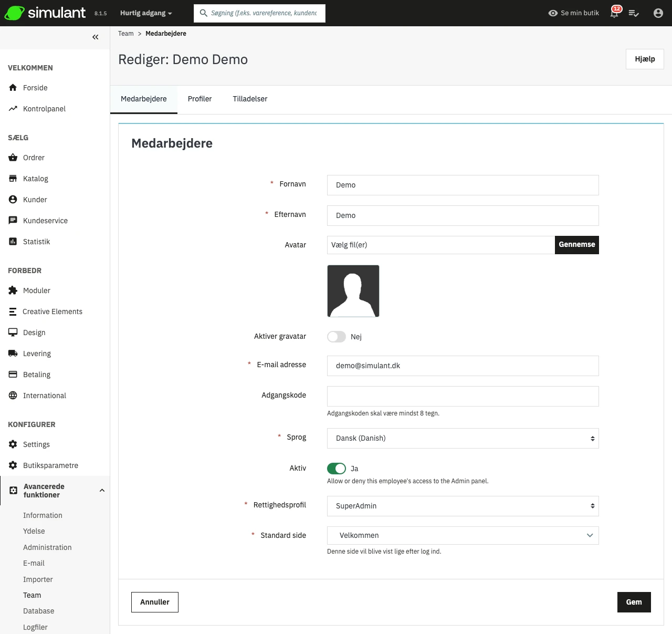Open the Sprog language dropdown
This screenshot has height=634, width=672.
(x=463, y=439)
